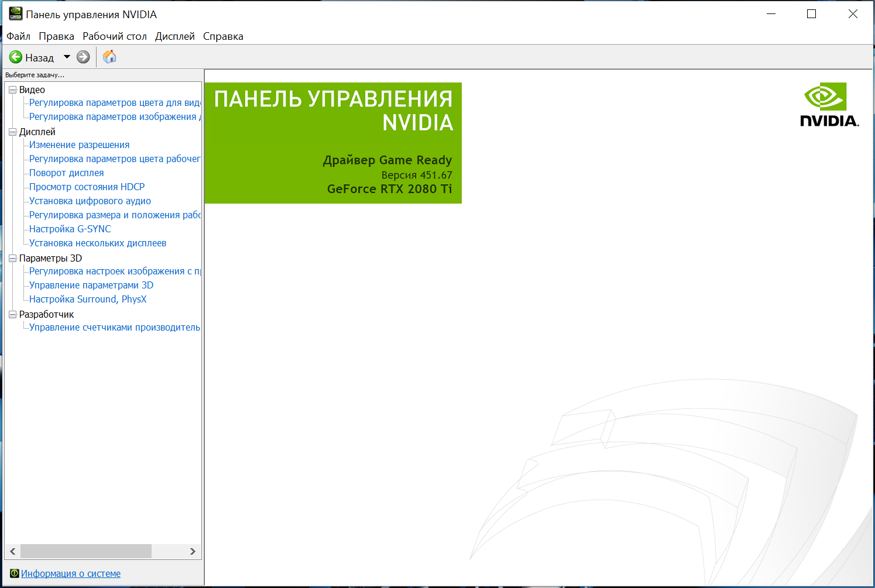Open the Рабочий стол menu
Screen dimensions: 875x588
(115, 36)
